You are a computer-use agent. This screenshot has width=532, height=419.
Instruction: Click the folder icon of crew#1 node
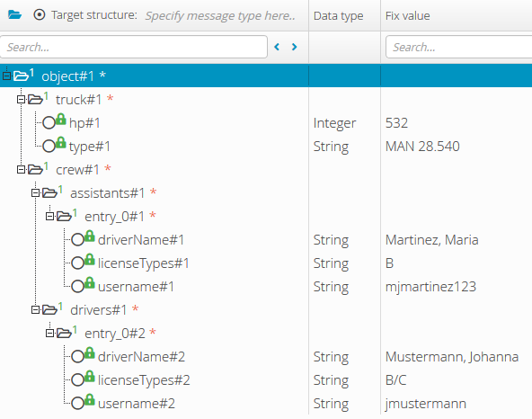[x=35, y=169]
